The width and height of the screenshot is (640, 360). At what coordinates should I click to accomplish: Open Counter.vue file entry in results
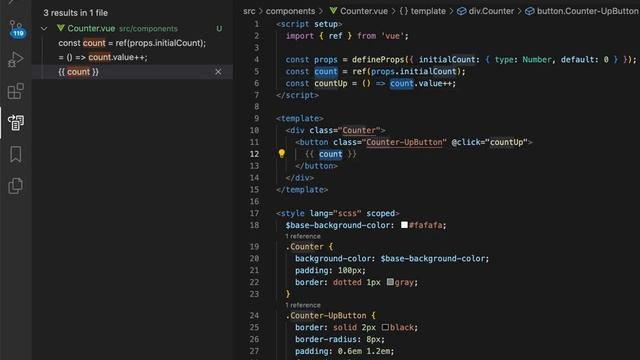point(91,28)
